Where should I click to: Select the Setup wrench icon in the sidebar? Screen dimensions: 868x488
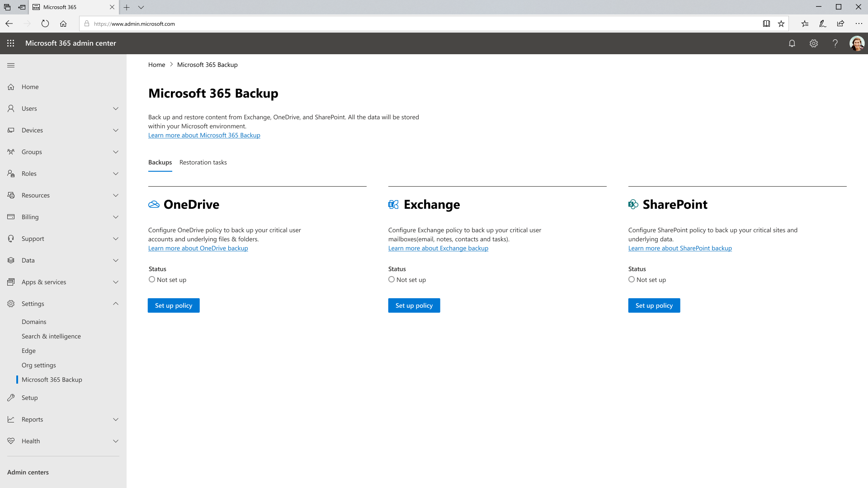click(11, 398)
